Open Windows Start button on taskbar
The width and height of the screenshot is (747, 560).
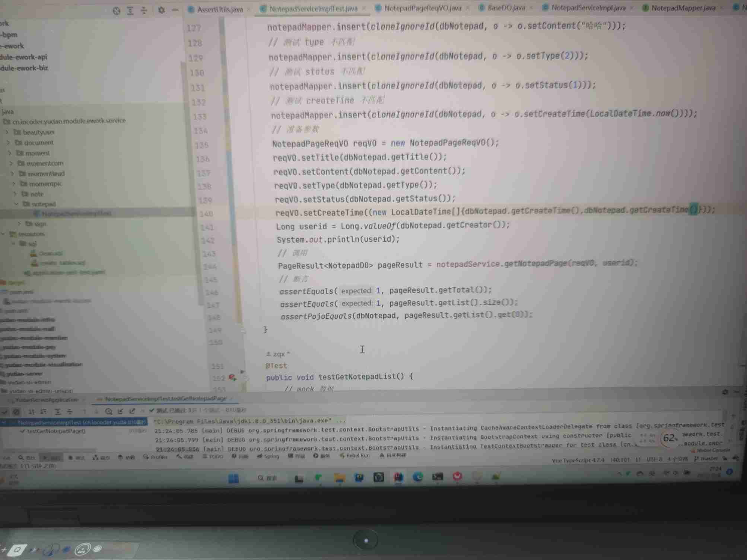pos(234,478)
